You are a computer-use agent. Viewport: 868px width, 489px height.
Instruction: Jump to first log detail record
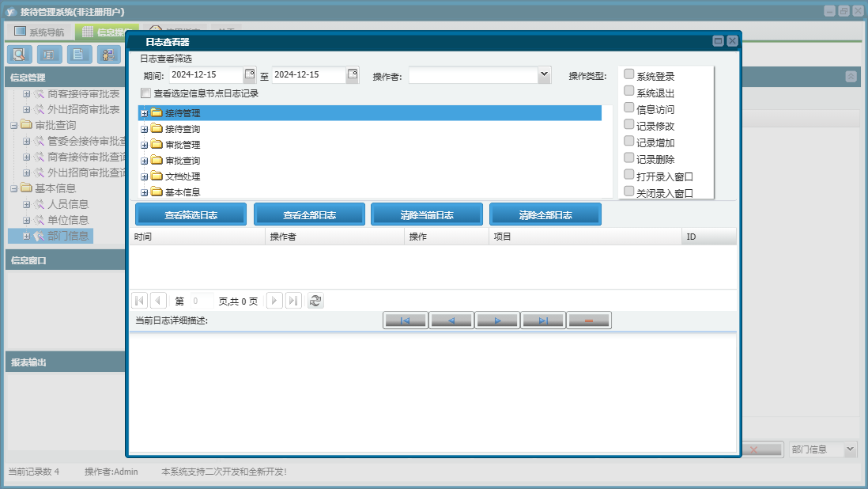pyautogui.click(x=406, y=320)
